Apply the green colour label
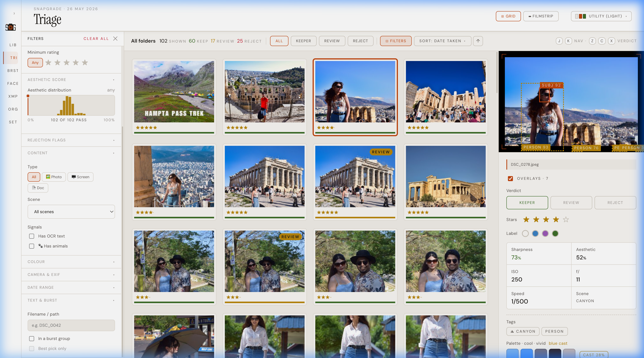The height and width of the screenshot is (358, 644). pos(555,234)
